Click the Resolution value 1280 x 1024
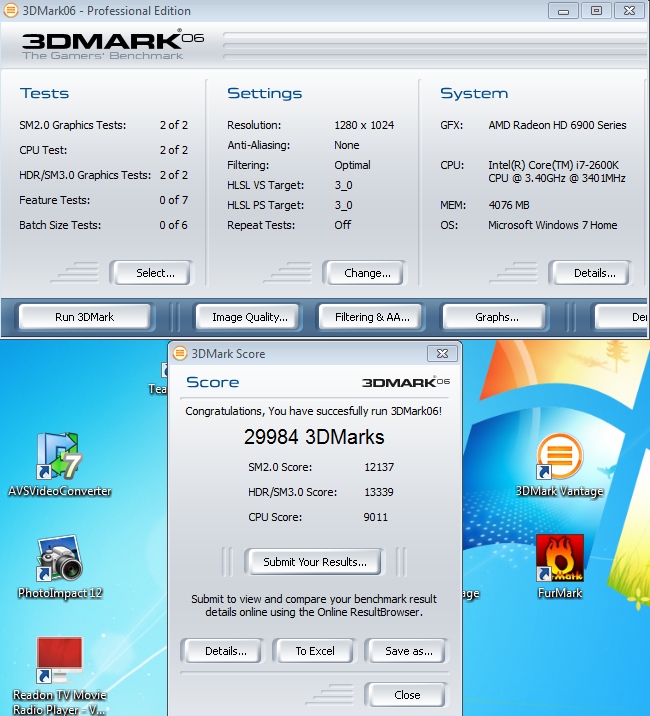The image size is (650, 716). click(364, 125)
